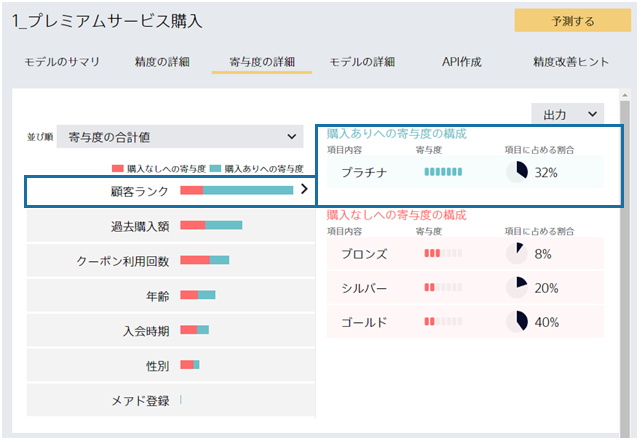Viewport: 639px width, 440px height.
Task: Select the 寄与度の詳細 tab
Action: [x=262, y=62]
